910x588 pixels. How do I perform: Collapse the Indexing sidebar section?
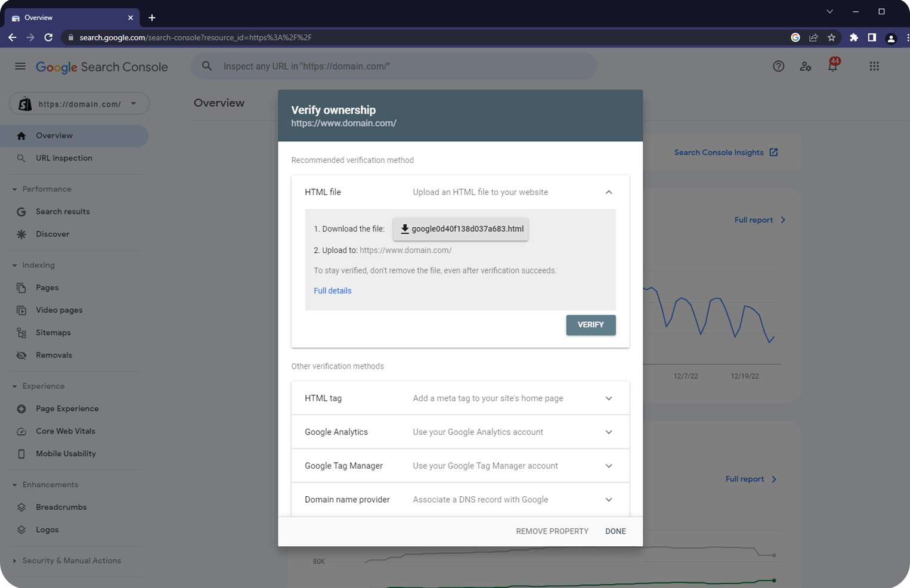(x=14, y=265)
